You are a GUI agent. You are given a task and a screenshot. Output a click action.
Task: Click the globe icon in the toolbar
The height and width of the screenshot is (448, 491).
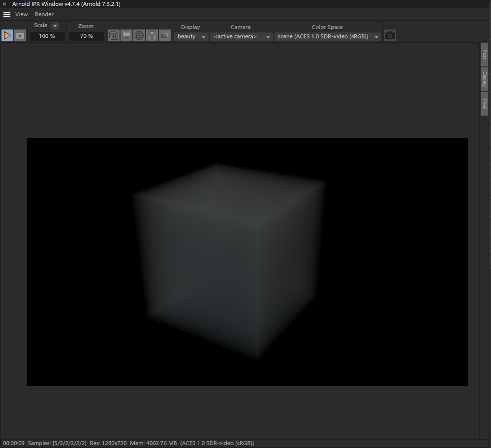pyautogui.click(x=139, y=35)
